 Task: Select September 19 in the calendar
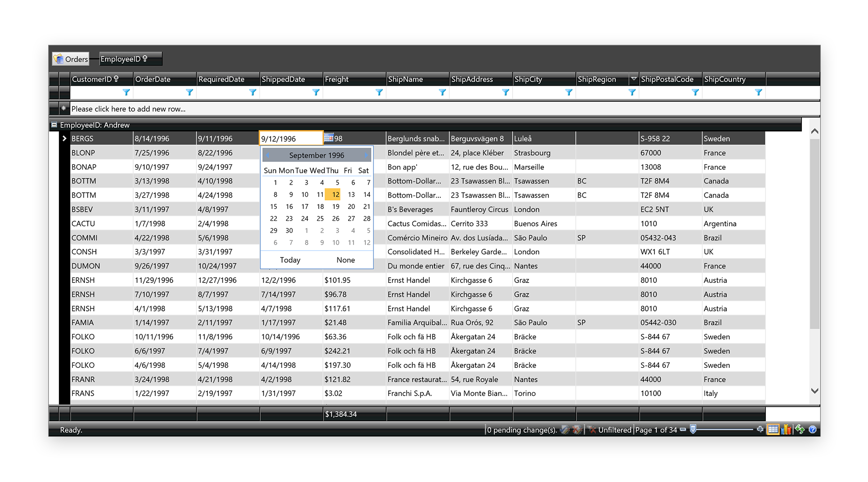[336, 207]
